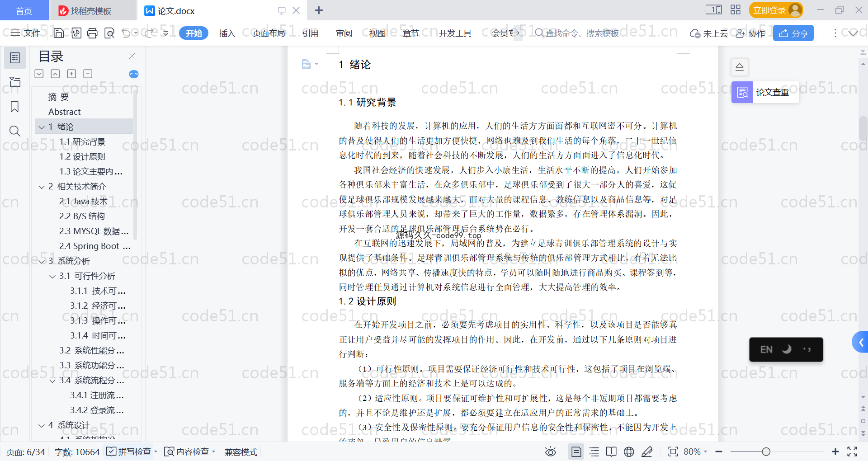This screenshot has width=868, height=461.
Task: Click the zoom slider handle
Action: [766, 452]
